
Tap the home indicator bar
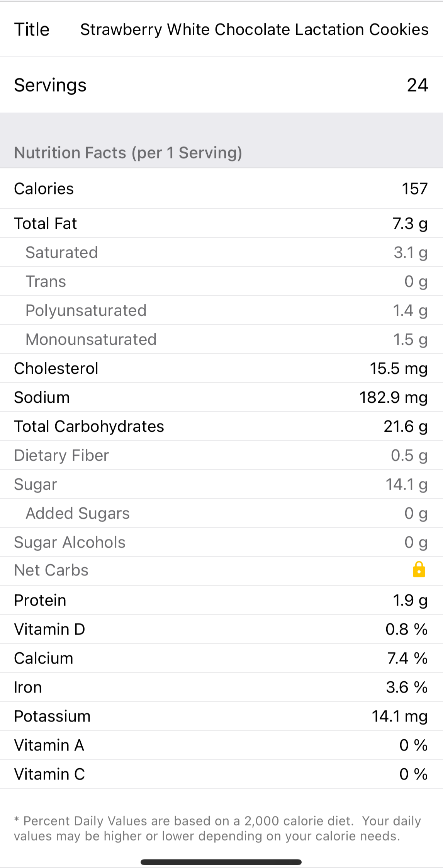(221, 862)
